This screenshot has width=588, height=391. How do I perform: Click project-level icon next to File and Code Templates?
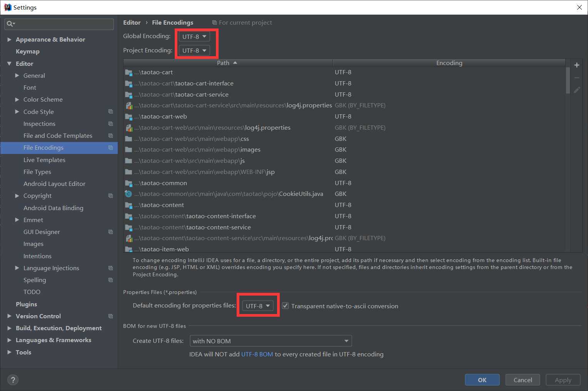(x=110, y=135)
